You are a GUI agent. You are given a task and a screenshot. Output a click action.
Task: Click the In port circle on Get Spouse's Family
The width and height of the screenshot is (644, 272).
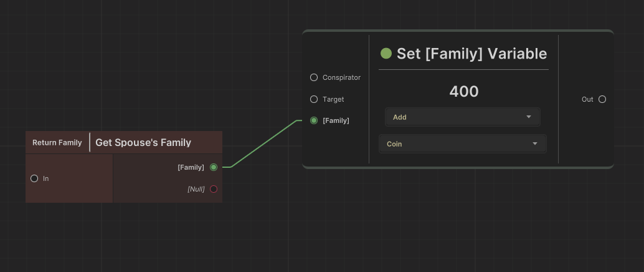[34, 178]
